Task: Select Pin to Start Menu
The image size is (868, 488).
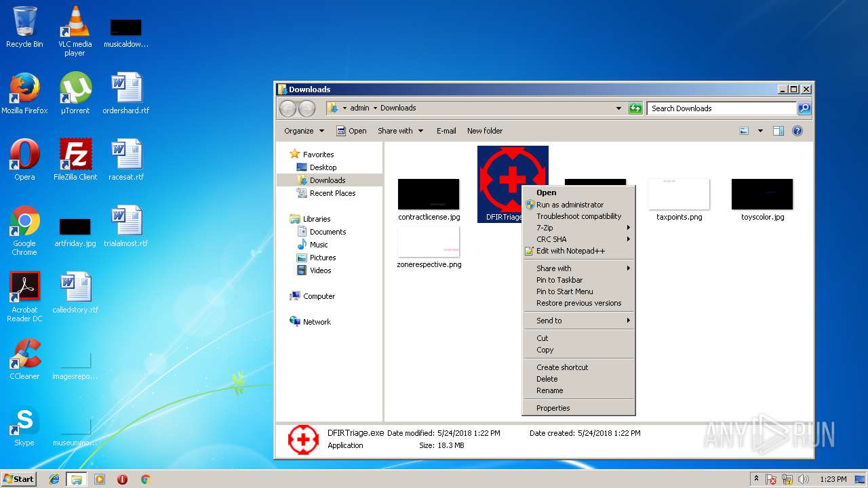Action: pos(578,291)
